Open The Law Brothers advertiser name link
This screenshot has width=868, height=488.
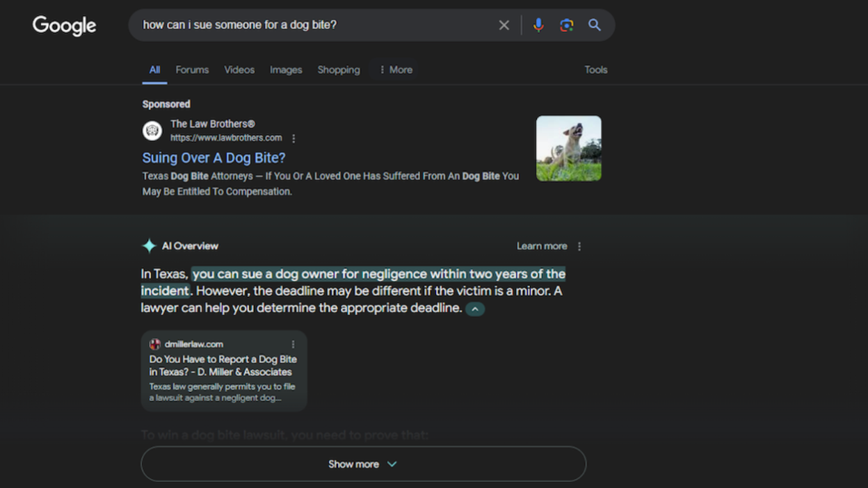point(213,124)
